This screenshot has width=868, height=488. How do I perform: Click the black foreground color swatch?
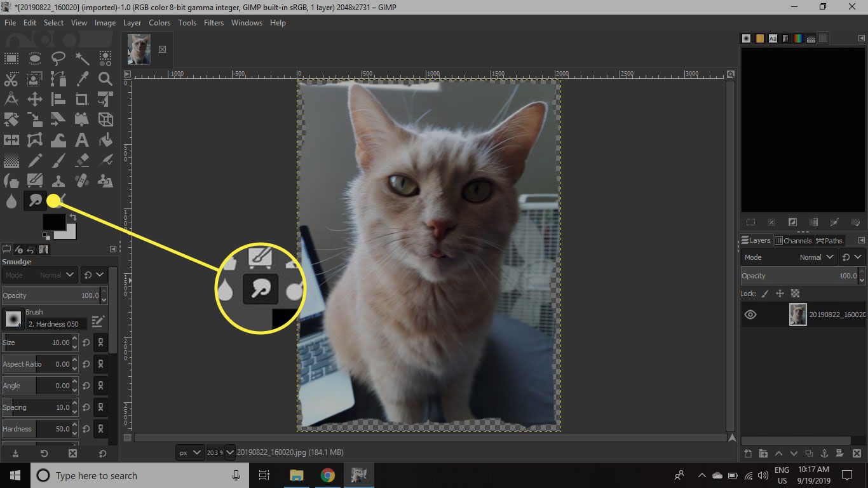pos(53,222)
